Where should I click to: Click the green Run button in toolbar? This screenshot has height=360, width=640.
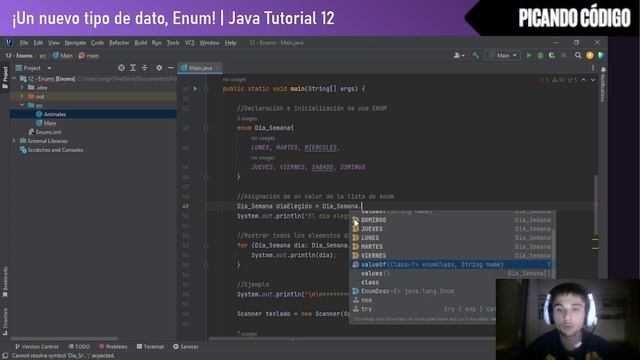pyautogui.click(x=529, y=55)
